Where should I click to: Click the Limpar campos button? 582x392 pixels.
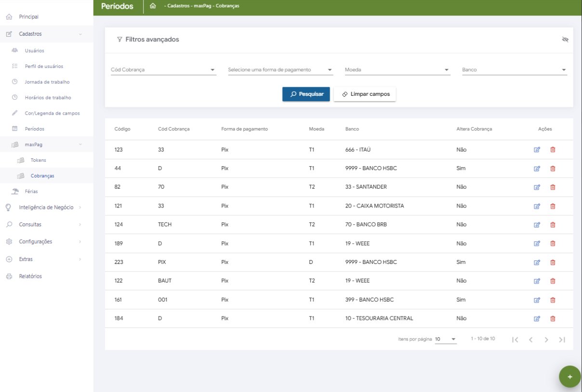tap(365, 94)
